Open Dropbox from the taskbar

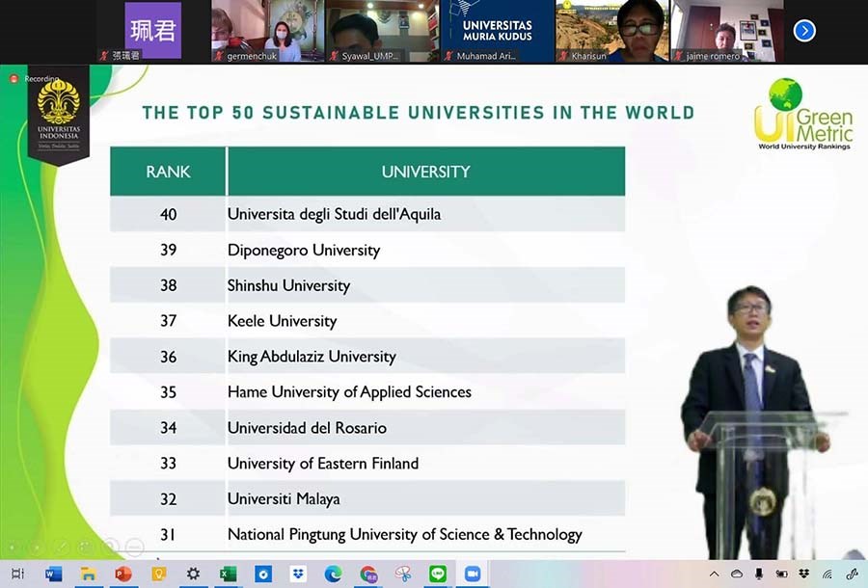tap(298, 575)
